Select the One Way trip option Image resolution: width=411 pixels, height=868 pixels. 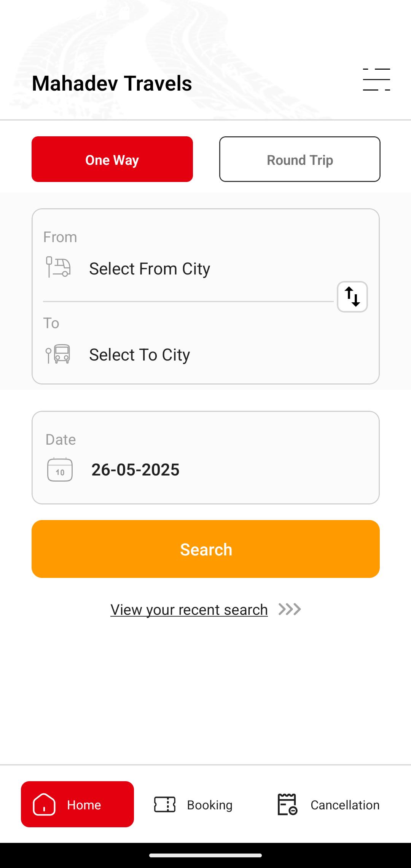pos(112,159)
